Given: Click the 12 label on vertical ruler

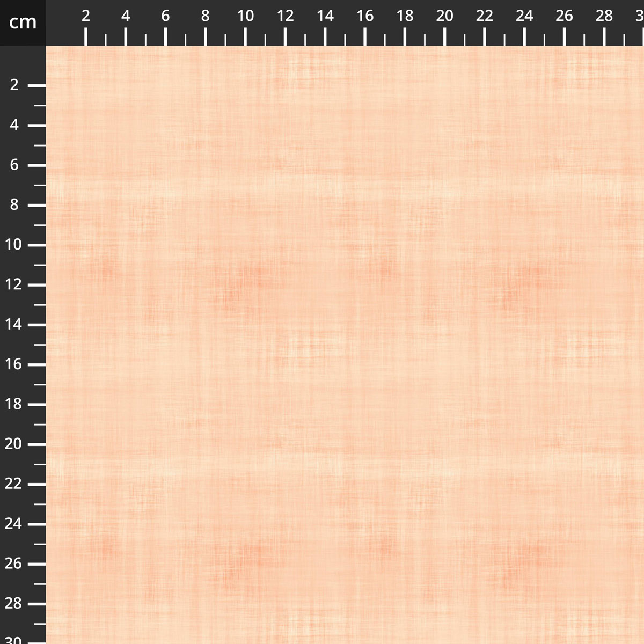Looking at the screenshot, I should (x=13, y=284).
